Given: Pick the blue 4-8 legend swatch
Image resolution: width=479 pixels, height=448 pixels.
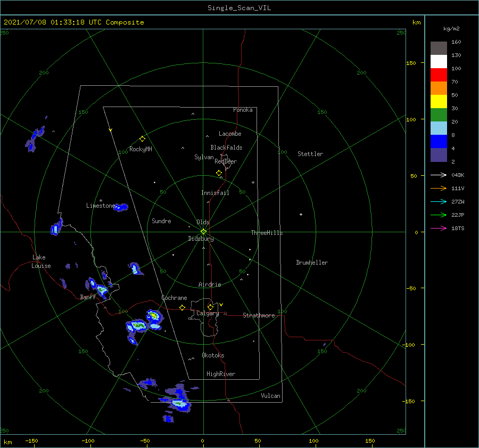Looking at the screenshot, I should point(439,142).
